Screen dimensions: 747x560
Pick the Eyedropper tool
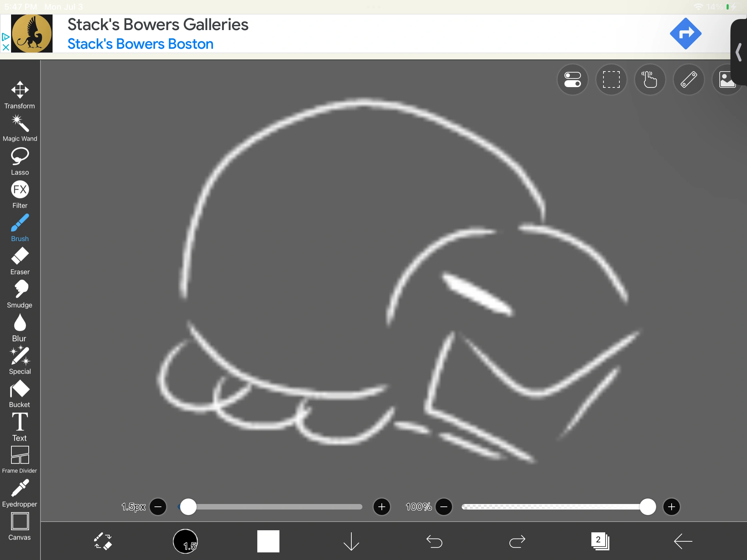coord(20,493)
